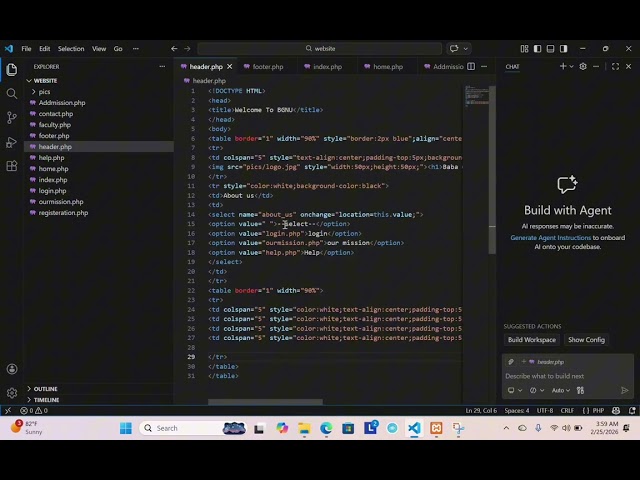Focus the Describe what to build next input
This screenshot has height=480, width=640.
coord(567,376)
